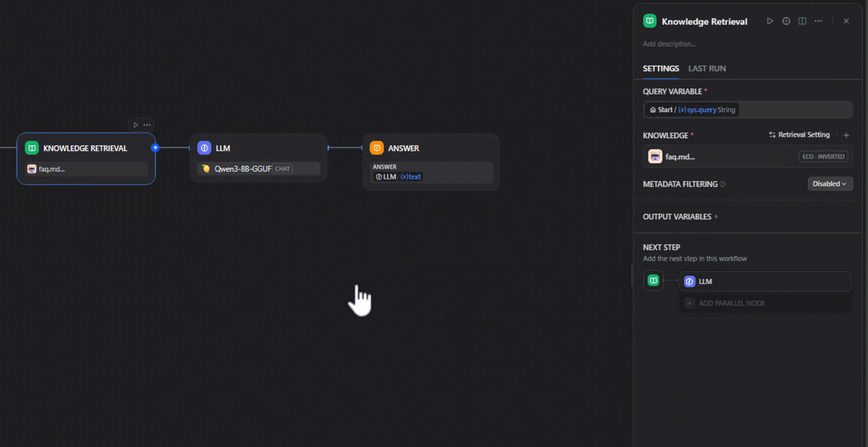The image size is (868, 447).
Task: Open Retrieval Setting
Action: [x=799, y=135]
